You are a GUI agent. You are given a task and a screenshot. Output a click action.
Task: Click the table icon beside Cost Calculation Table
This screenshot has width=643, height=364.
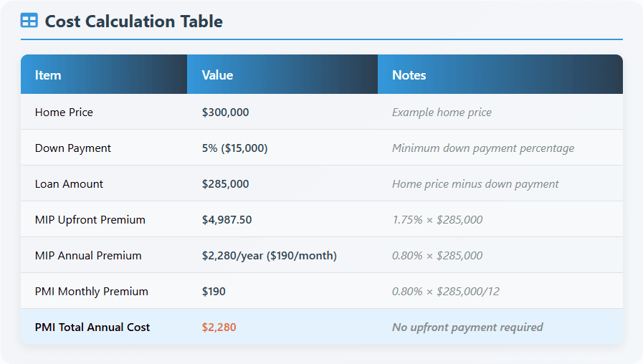pos(29,20)
